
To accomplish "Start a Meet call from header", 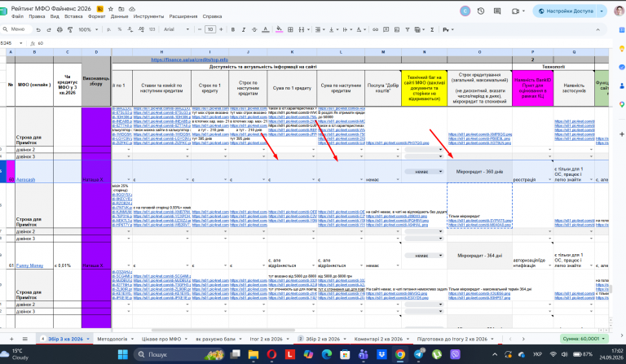I will (x=515, y=11).
